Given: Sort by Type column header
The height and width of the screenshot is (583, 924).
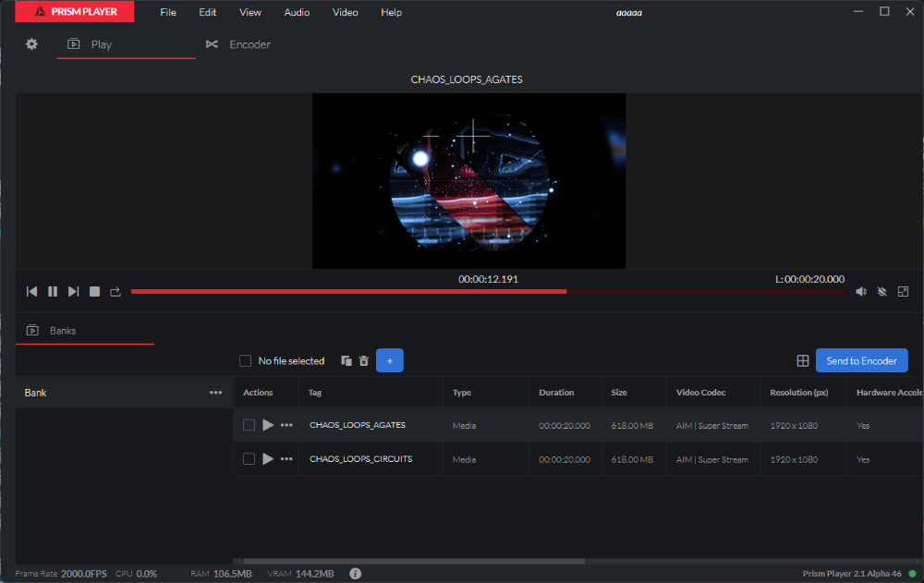Looking at the screenshot, I should coord(462,393).
